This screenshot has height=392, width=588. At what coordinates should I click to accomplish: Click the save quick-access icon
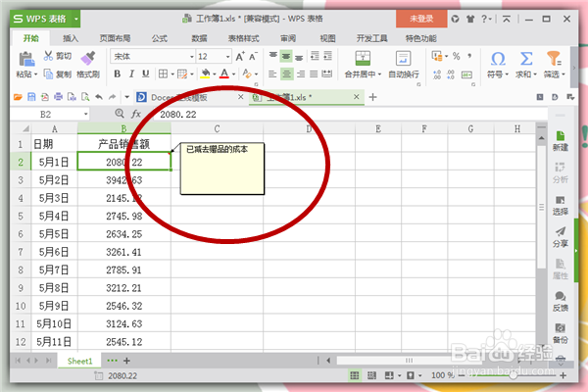click(x=31, y=97)
